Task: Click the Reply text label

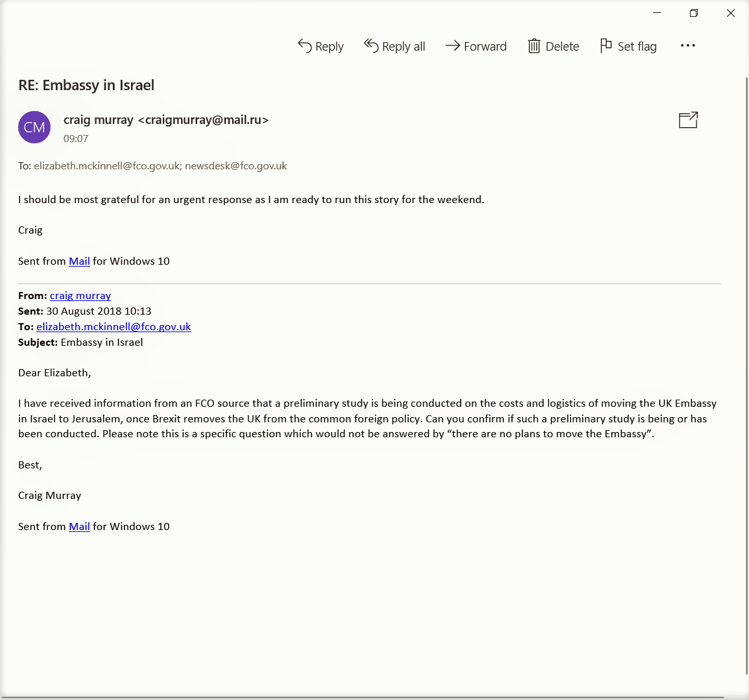Action: 329,47
